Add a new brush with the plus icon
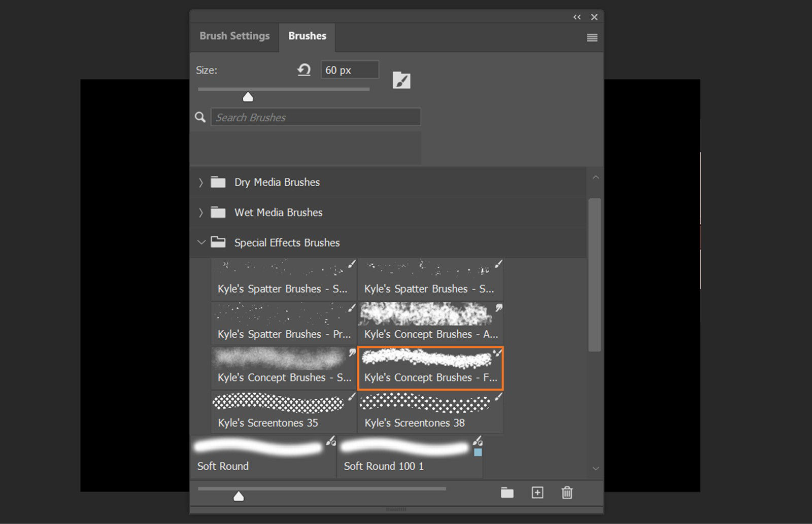 point(537,493)
